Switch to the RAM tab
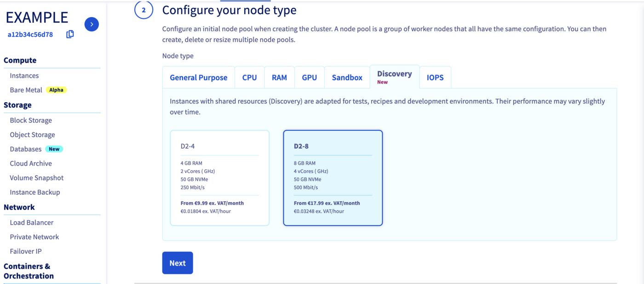The height and width of the screenshot is (284, 644). [x=279, y=77]
